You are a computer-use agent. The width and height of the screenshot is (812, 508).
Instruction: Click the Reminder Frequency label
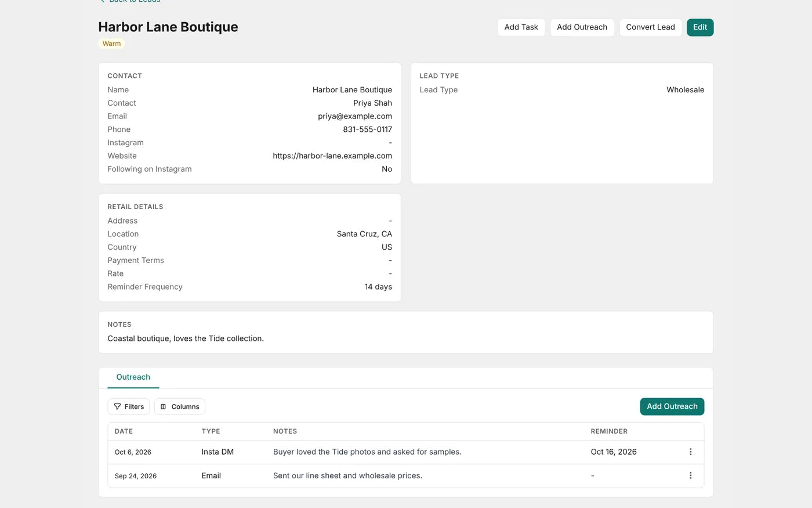tap(145, 287)
